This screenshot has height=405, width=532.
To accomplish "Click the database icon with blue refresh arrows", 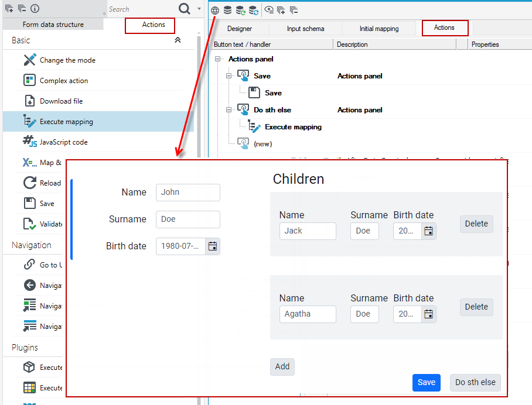I will (x=254, y=10).
